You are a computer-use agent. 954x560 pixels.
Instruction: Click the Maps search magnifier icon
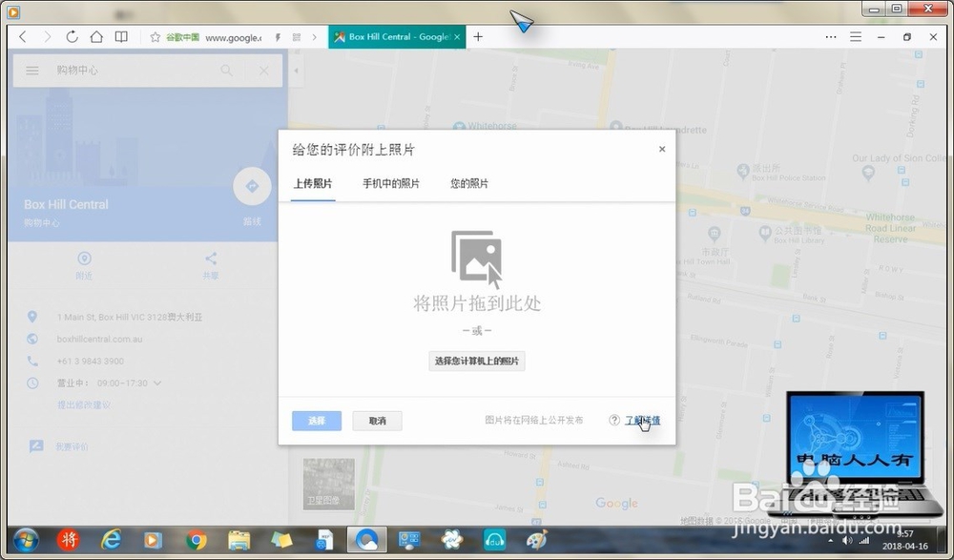click(226, 71)
